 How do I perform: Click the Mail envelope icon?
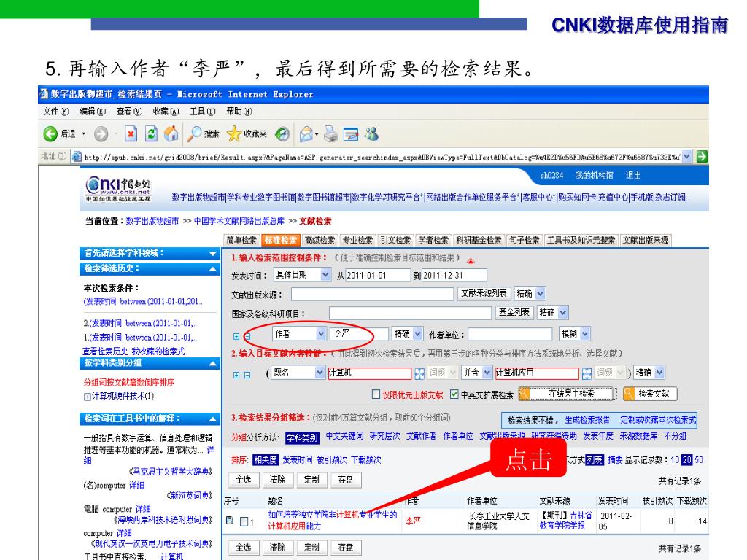point(307,134)
